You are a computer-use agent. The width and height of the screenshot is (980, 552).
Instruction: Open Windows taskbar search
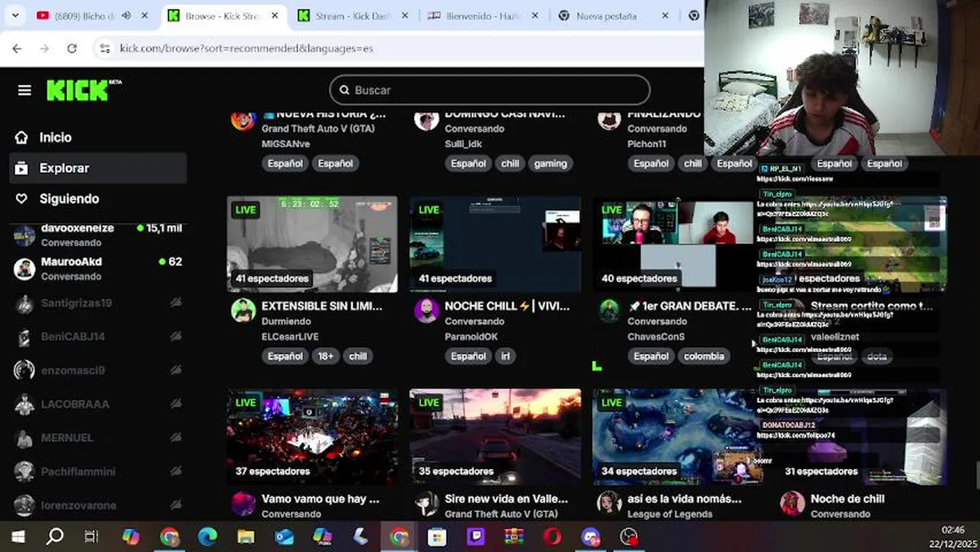[x=55, y=537]
